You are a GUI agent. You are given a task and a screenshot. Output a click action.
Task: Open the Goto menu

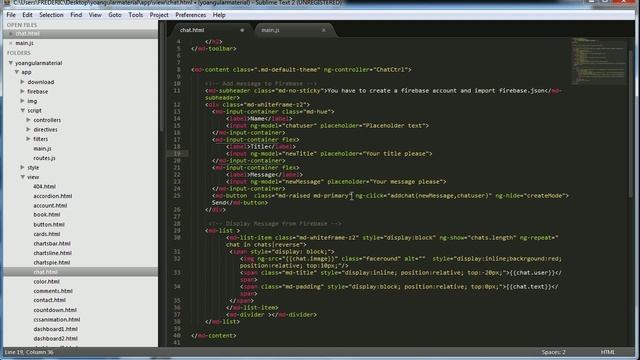pyautogui.click(x=115, y=15)
